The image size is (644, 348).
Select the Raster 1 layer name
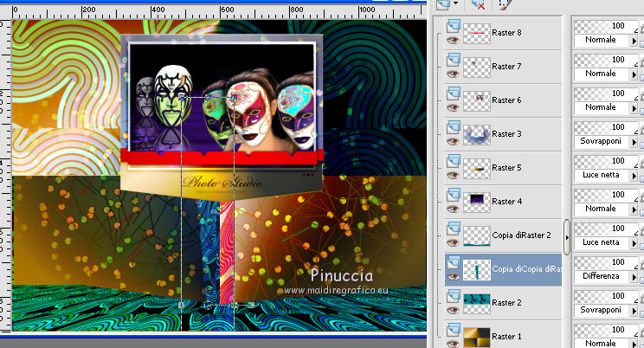506,336
